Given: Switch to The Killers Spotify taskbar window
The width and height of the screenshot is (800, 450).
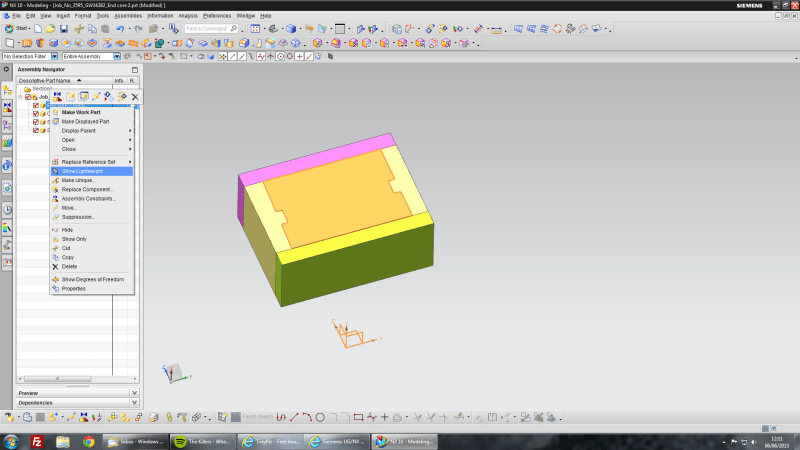Looking at the screenshot, I should (x=203, y=441).
